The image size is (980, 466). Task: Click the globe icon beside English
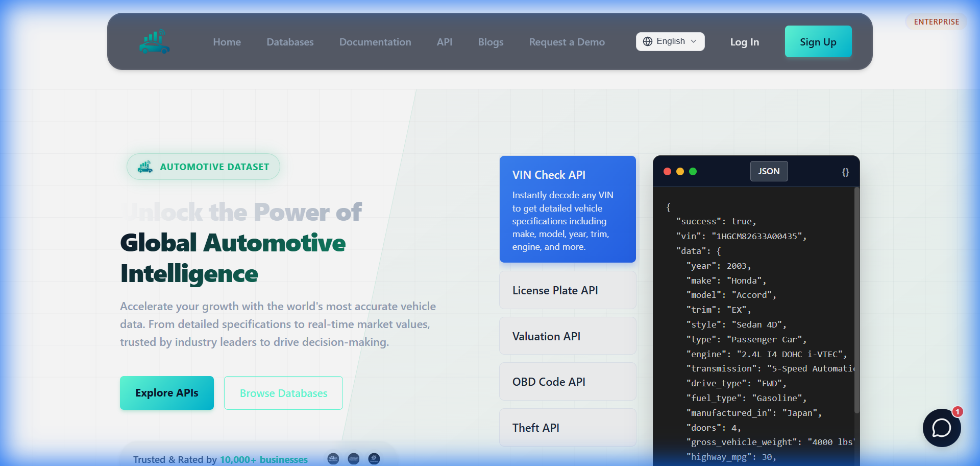(648, 41)
